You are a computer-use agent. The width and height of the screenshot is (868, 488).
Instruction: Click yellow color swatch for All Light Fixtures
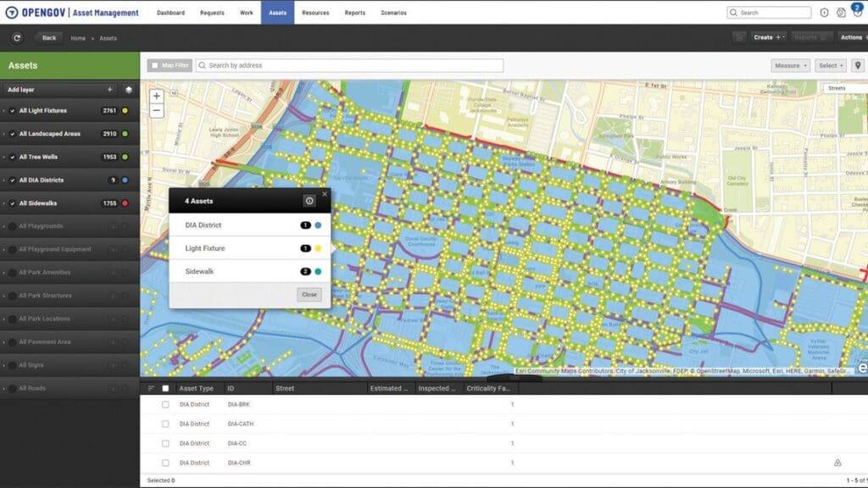pos(125,111)
